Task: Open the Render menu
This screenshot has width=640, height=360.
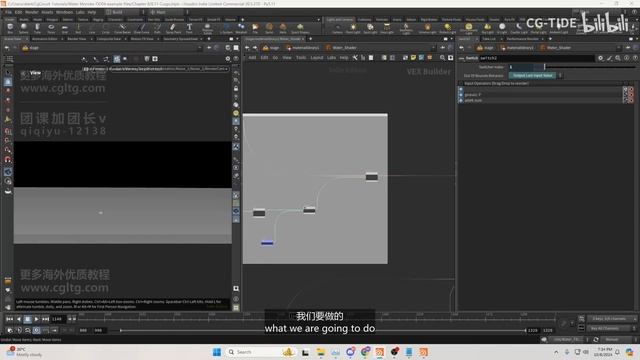Action: pos(31,12)
